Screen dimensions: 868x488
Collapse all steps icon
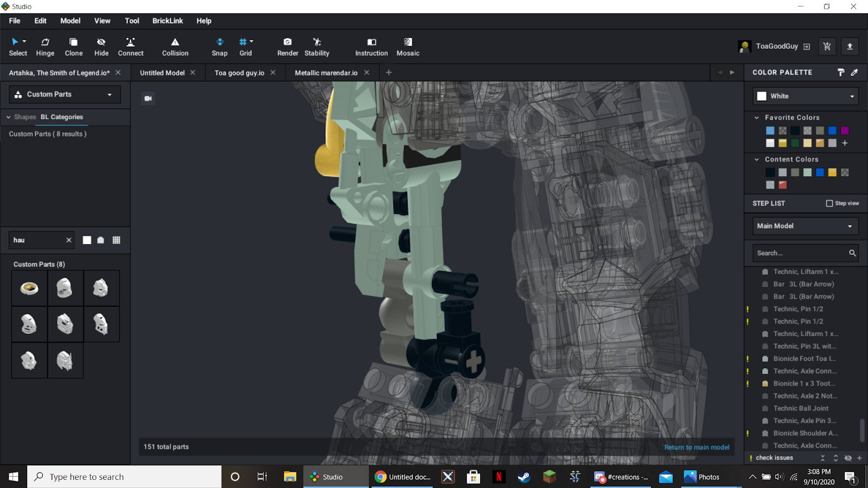click(x=823, y=458)
